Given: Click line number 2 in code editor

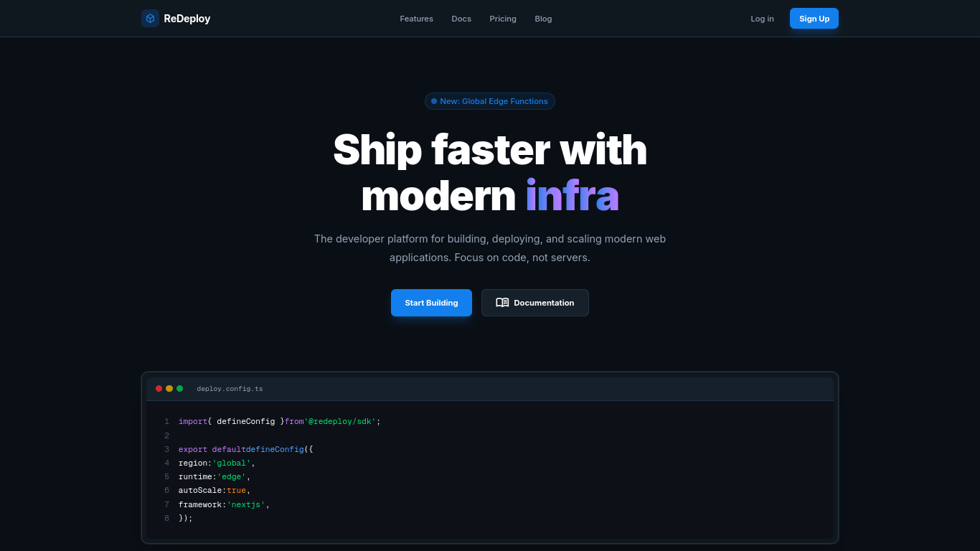Looking at the screenshot, I should coord(166,435).
